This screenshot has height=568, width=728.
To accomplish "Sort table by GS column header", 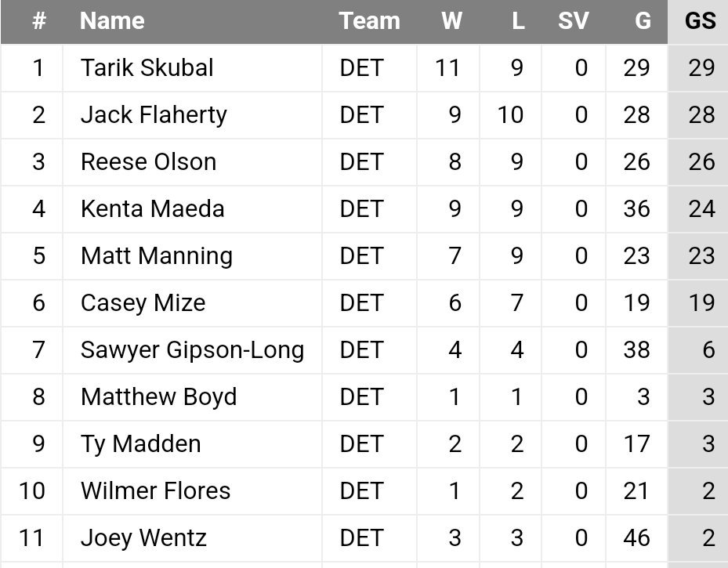I will [700, 21].
